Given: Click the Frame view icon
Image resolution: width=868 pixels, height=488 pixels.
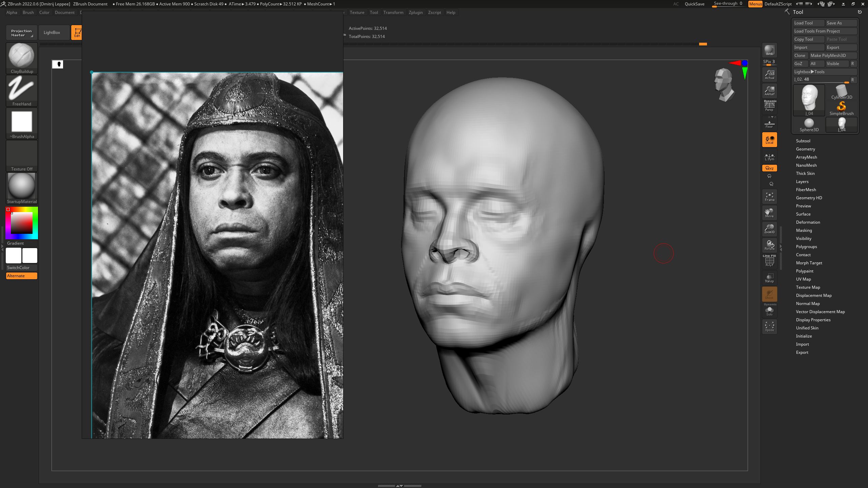Looking at the screenshot, I should pos(769,197).
